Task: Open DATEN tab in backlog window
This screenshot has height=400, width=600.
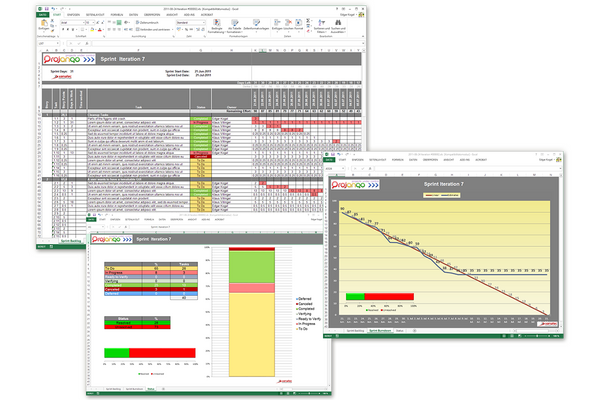Action: (133, 15)
